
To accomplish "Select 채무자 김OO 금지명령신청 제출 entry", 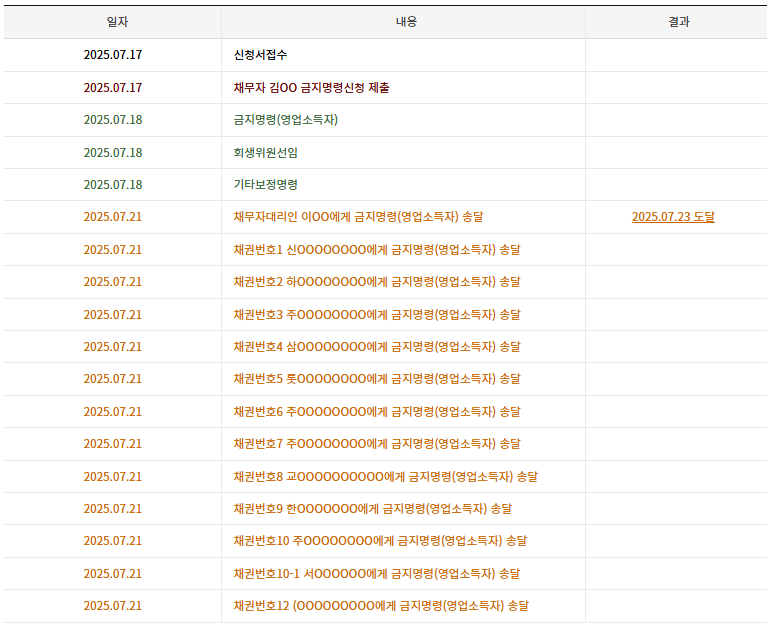I will click(x=311, y=88).
